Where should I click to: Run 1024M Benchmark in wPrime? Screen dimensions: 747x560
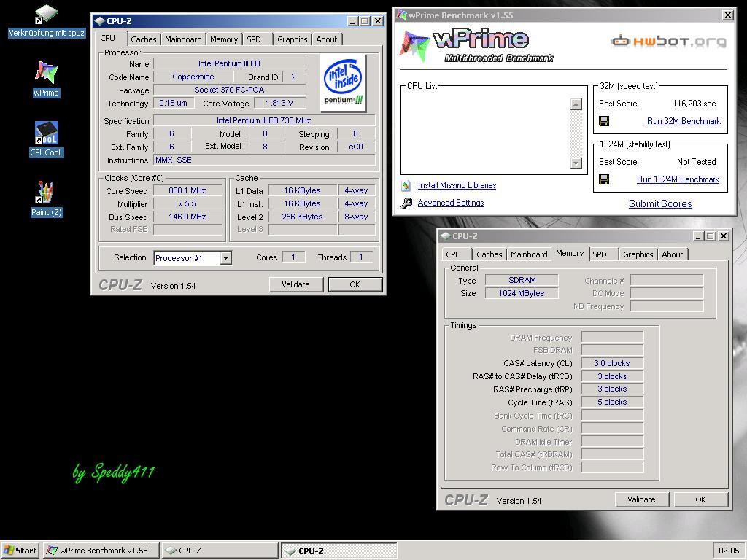pos(678,179)
